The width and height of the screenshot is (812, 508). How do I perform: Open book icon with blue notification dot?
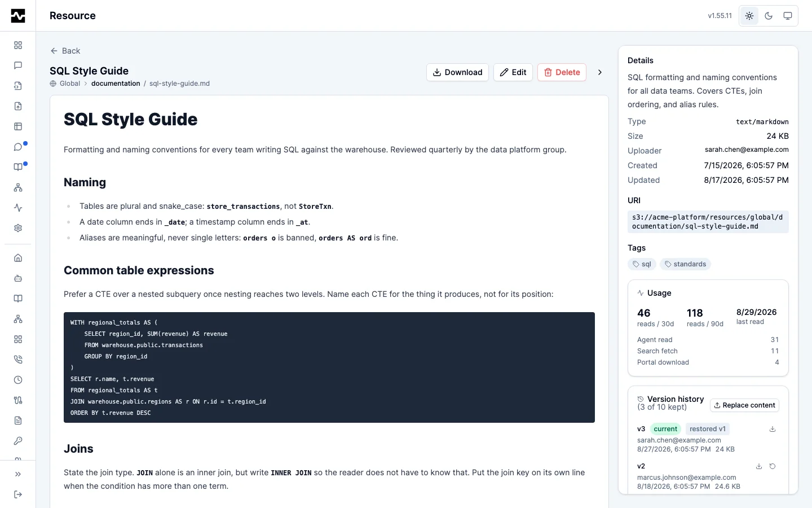18,167
